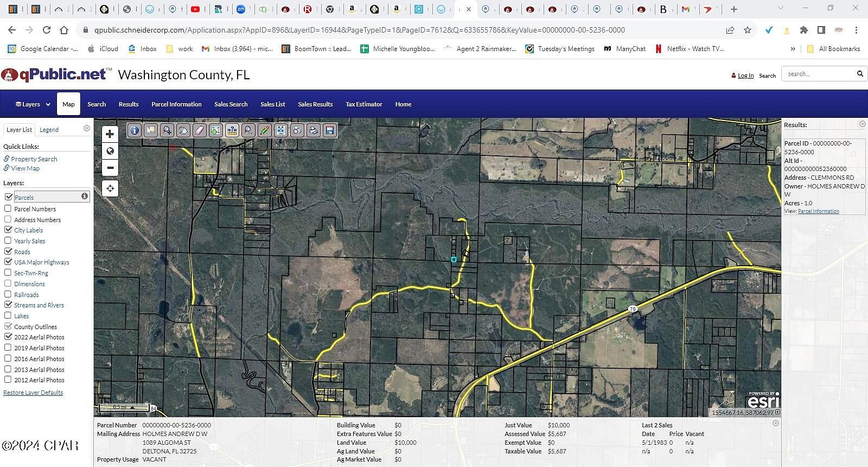Select the Identify info tool
This screenshot has height=467, width=868.
135,130
